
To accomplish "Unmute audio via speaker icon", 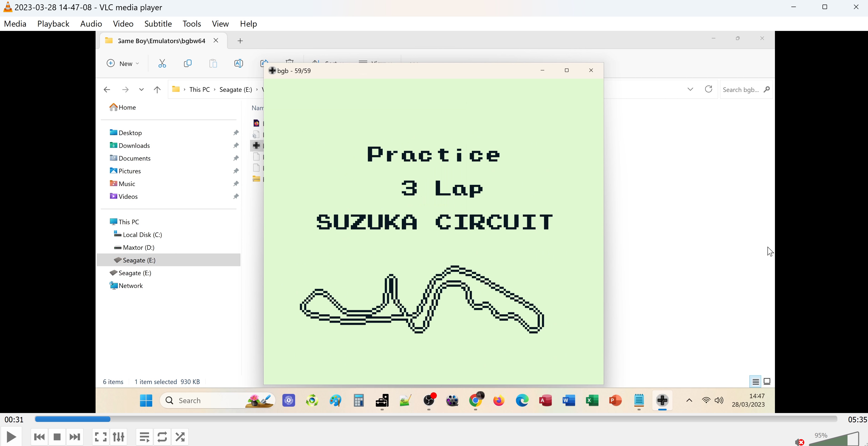I will 799,442.
